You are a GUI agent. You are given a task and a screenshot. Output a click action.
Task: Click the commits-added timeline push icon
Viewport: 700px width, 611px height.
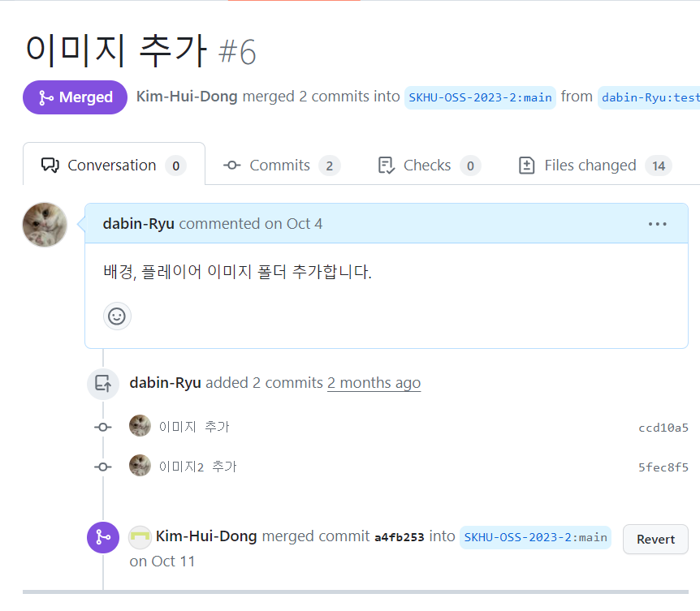[102, 383]
